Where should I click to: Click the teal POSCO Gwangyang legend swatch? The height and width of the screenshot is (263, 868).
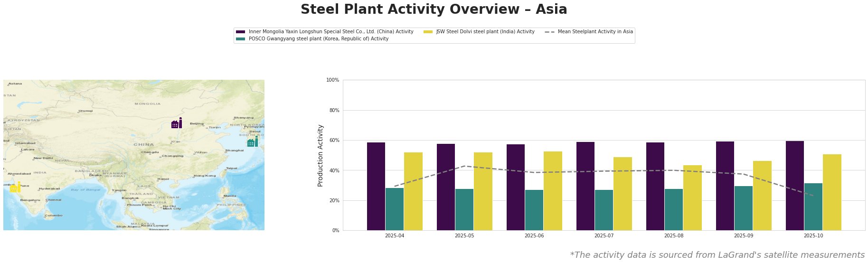(240, 39)
